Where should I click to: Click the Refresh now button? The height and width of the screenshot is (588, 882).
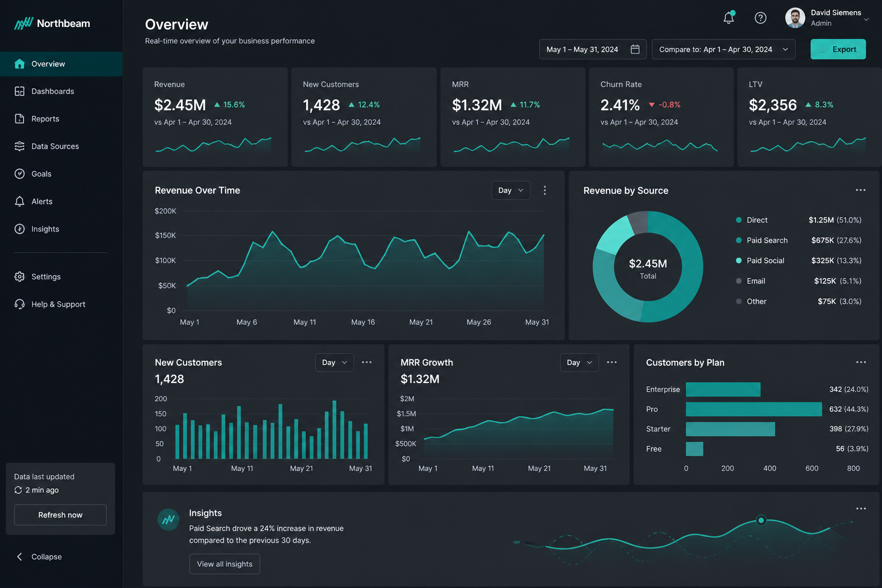pyautogui.click(x=60, y=515)
